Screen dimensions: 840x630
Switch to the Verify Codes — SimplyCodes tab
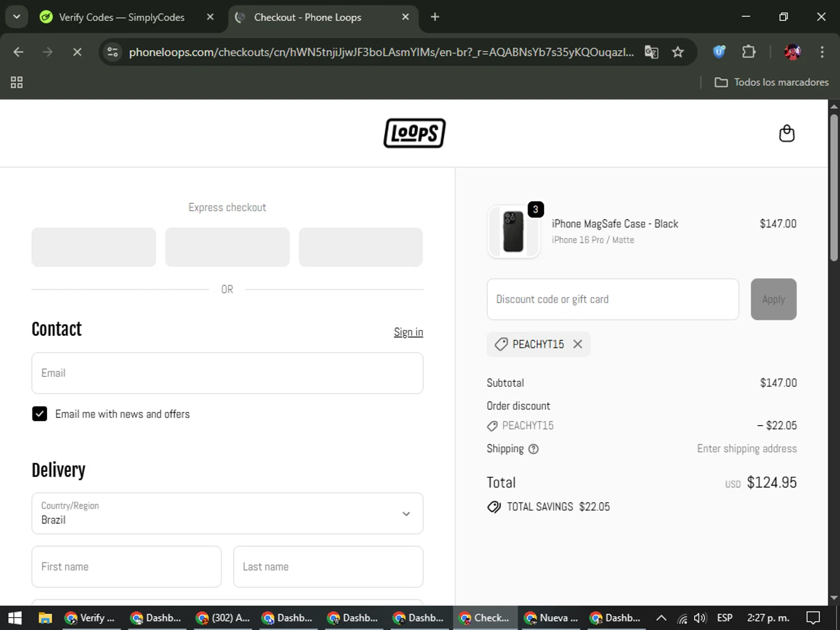tap(122, 17)
